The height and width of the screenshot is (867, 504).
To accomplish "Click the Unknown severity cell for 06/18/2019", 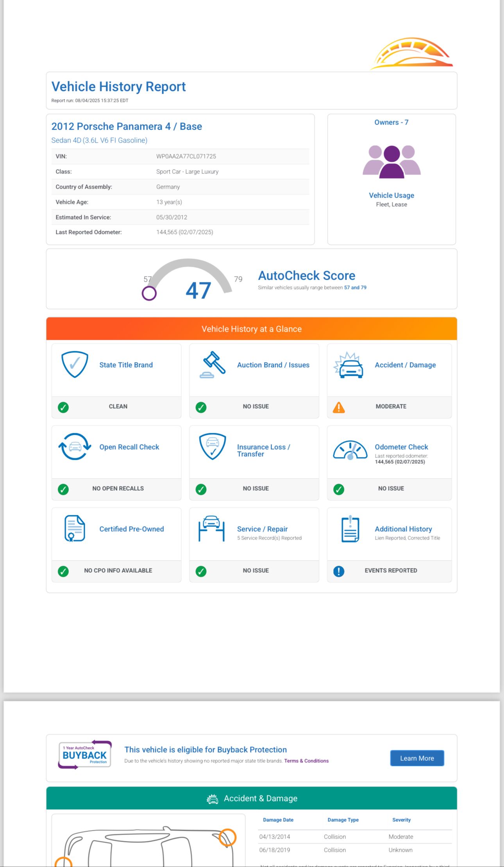I will [x=400, y=850].
